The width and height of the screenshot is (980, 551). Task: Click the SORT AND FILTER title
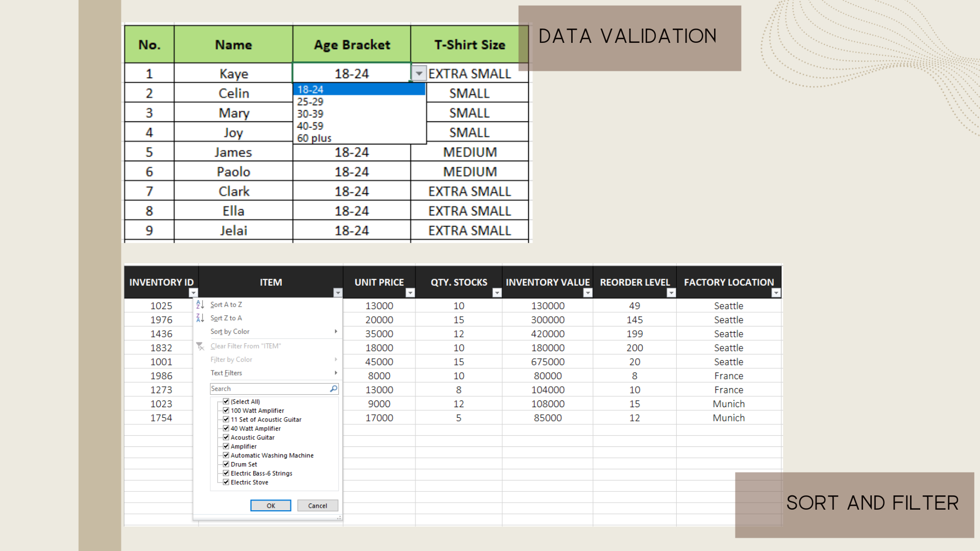click(x=873, y=503)
